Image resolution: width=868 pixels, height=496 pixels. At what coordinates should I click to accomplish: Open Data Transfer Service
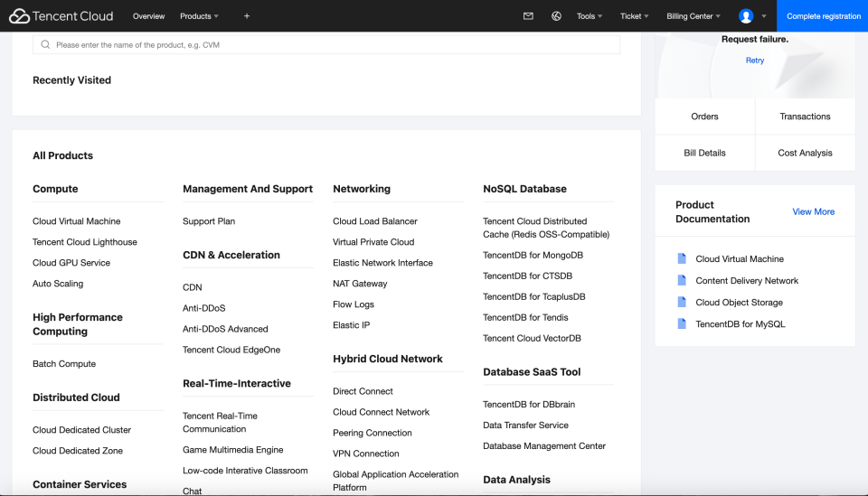coord(525,426)
